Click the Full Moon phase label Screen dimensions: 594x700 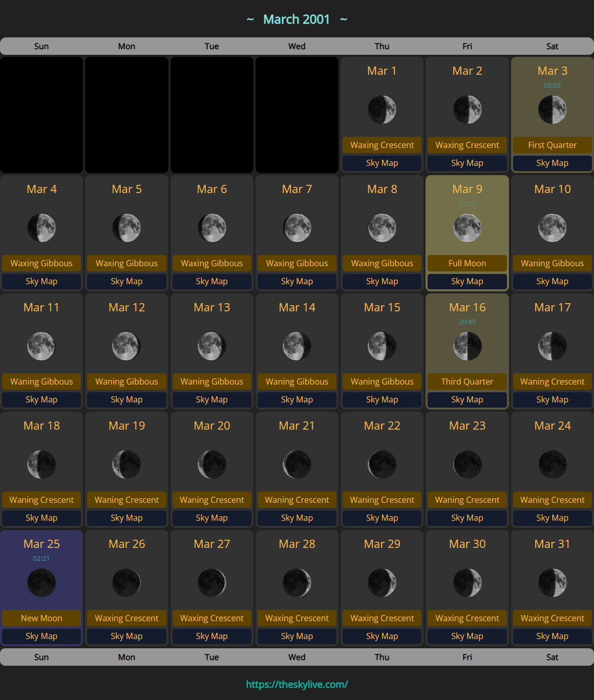467,263
